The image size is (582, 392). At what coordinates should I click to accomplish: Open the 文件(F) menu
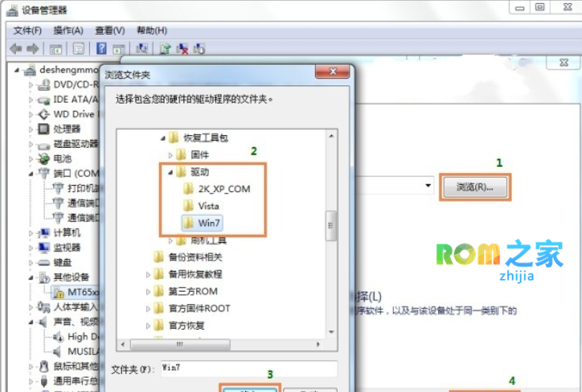click(28, 30)
